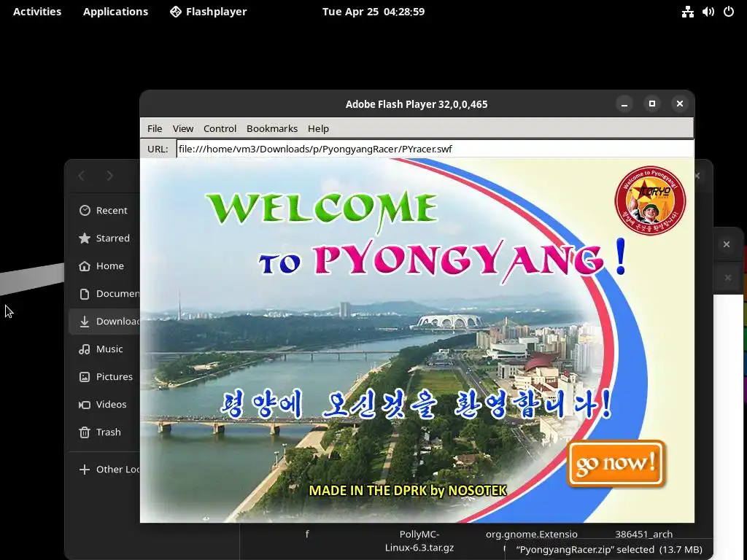Open the Applications menu in top bar
Screen dimensions: 747x560
tap(116, 12)
